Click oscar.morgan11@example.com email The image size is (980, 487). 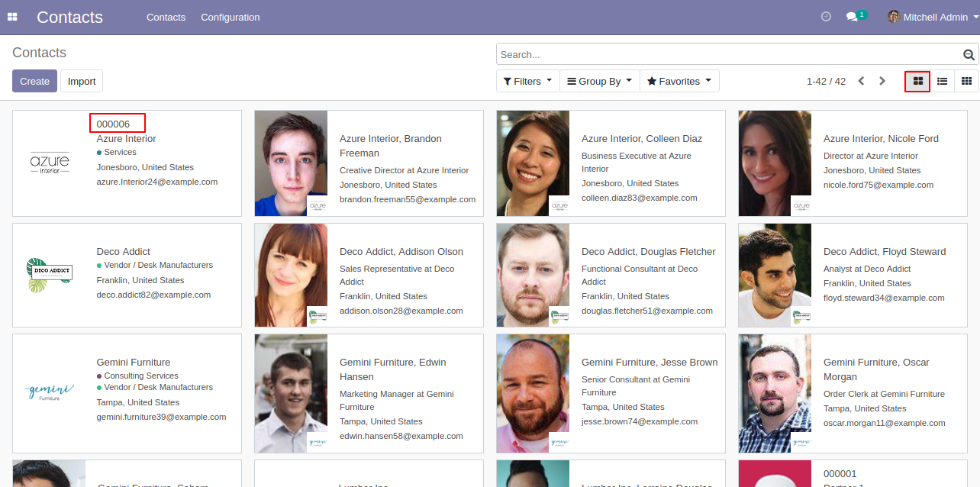[885, 423]
